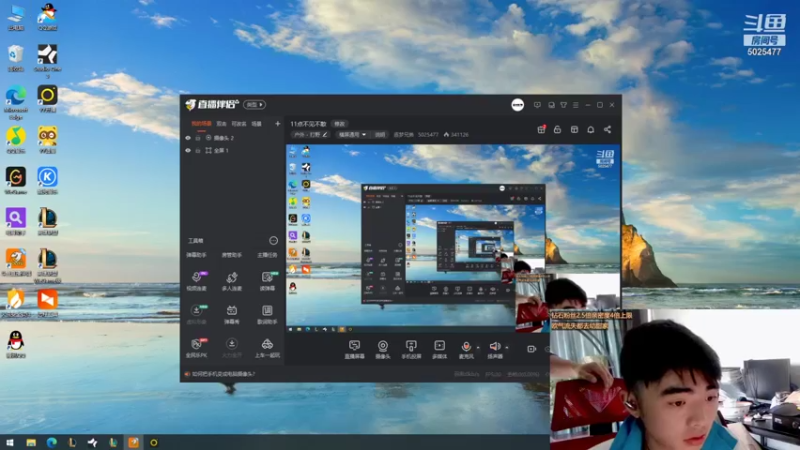
Task: Switch to the first scene tab (highlighted red)
Action: click(x=201, y=123)
